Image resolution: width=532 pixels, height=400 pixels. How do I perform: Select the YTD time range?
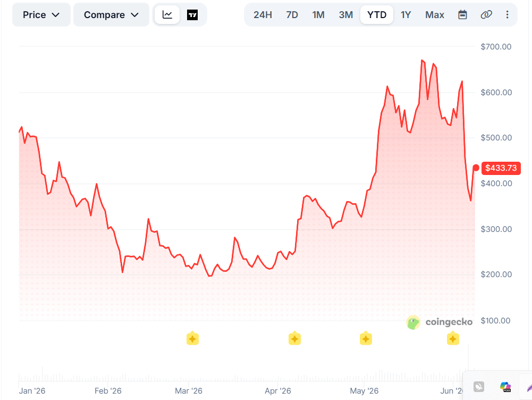point(377,14)
